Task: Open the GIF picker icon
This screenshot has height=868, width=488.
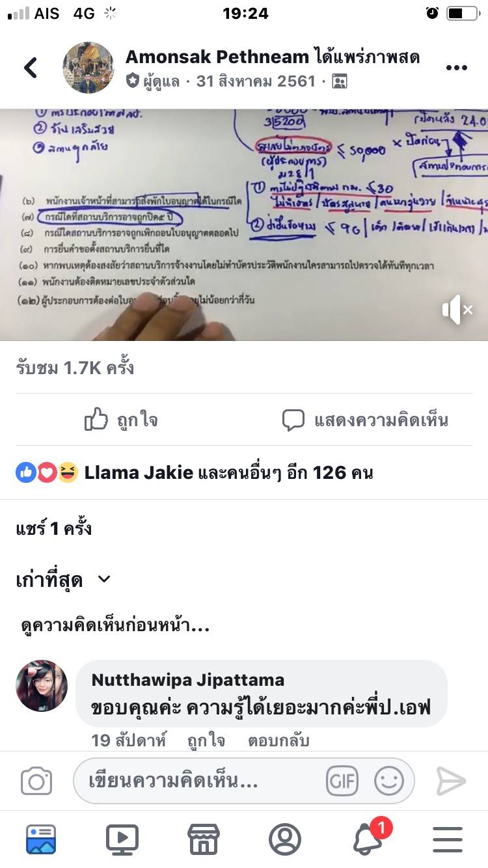Action: coord(342,781)
